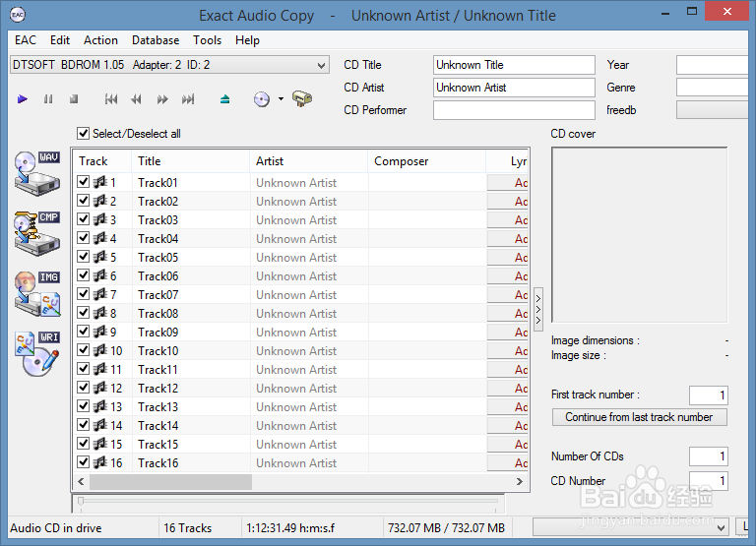The height and width of the screenshot is (546, 756).
Task: Uncheck the track 13 checkbox
Action: coord(83,405)
